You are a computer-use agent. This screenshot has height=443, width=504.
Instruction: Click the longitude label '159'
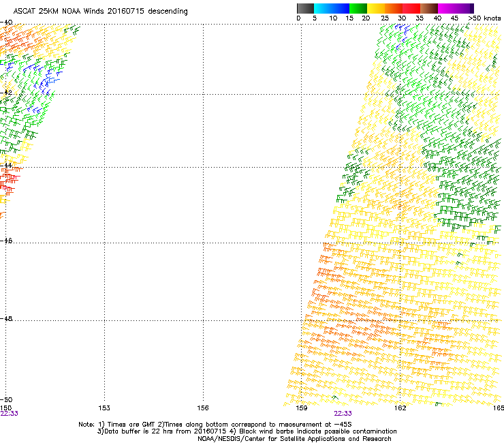(301, 408)
